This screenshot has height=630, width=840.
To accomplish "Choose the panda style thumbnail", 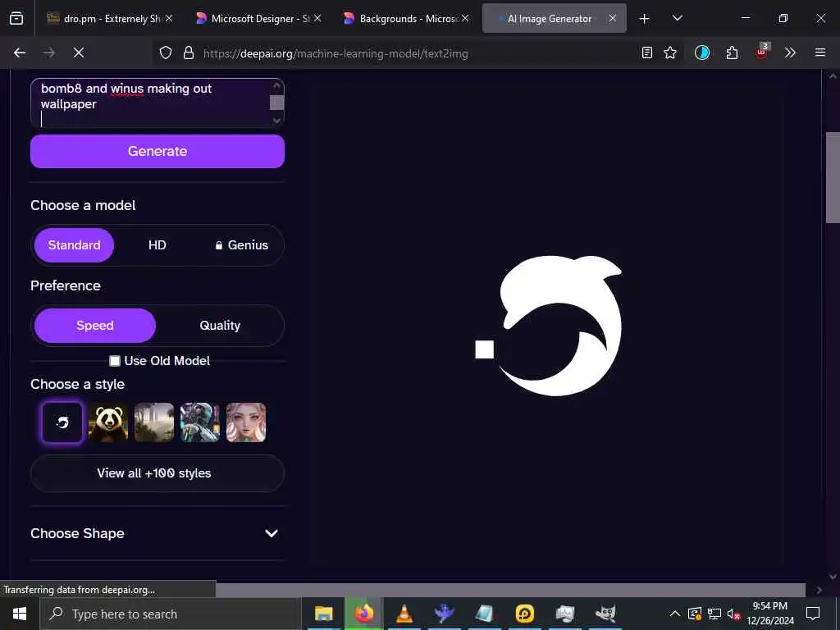I will [108, 422].
